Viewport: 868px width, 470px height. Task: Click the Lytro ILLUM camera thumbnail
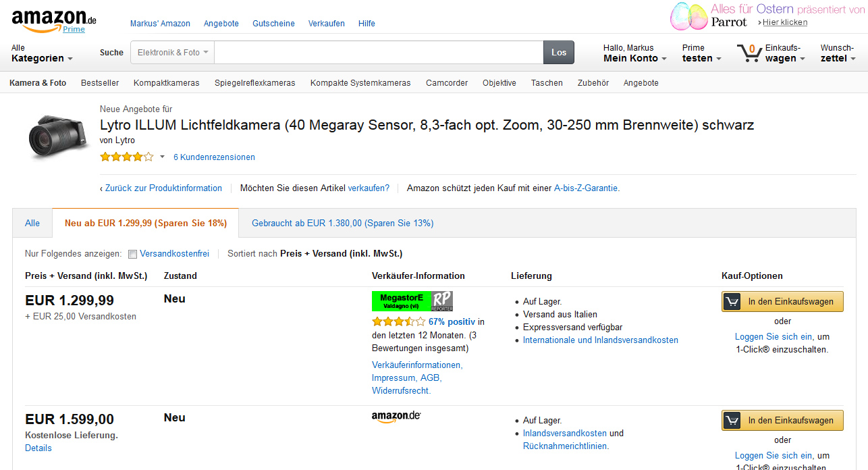click(59, 136)
